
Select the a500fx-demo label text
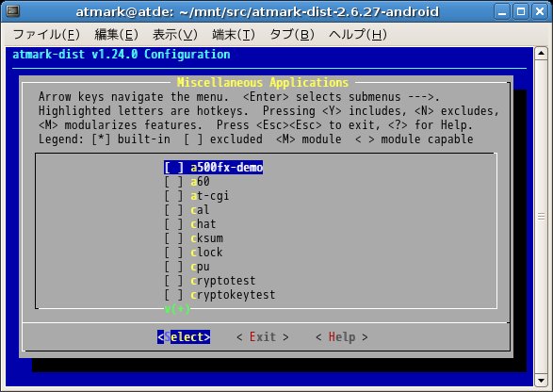[x=227, y=167]
